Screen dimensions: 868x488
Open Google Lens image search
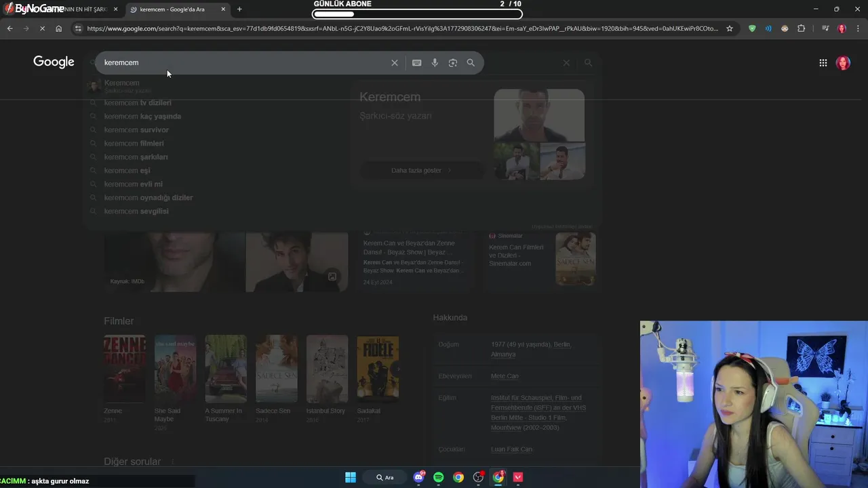453,62
